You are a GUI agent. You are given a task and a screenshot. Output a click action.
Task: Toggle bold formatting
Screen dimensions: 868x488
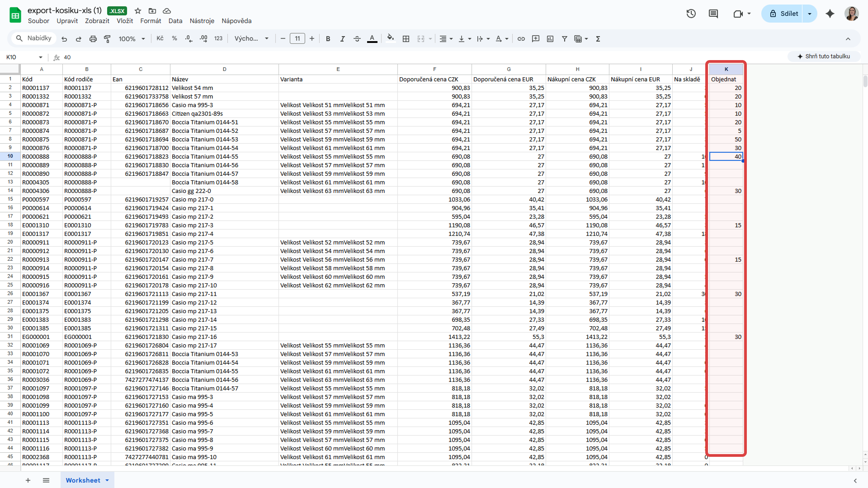[x=328, y=39]
